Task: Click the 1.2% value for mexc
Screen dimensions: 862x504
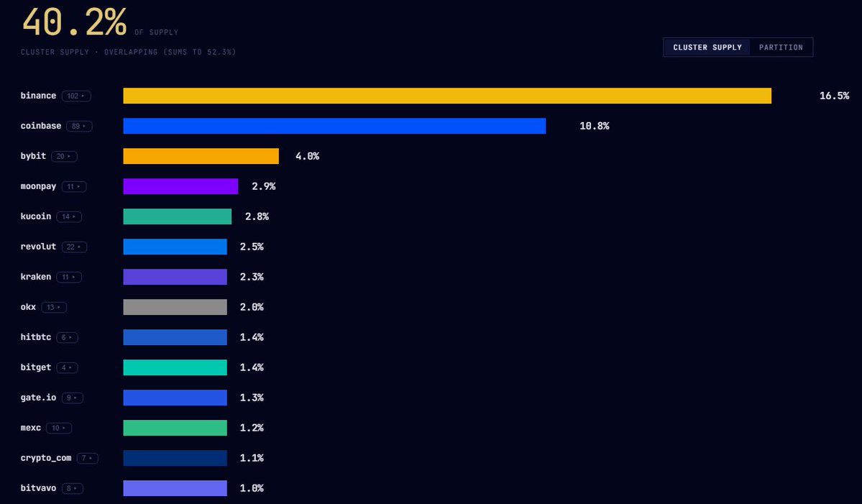Action: pyautogui.click(x=252, y=429)
